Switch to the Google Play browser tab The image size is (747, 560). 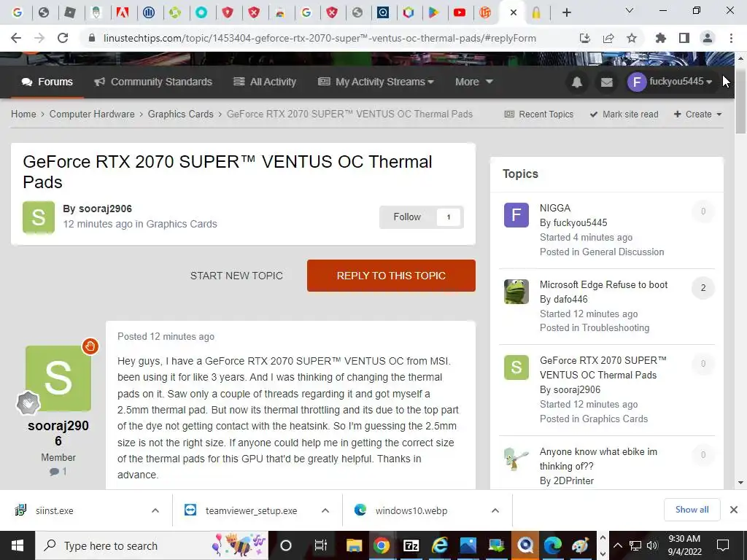pyautogui.click(x=433, y=12)
